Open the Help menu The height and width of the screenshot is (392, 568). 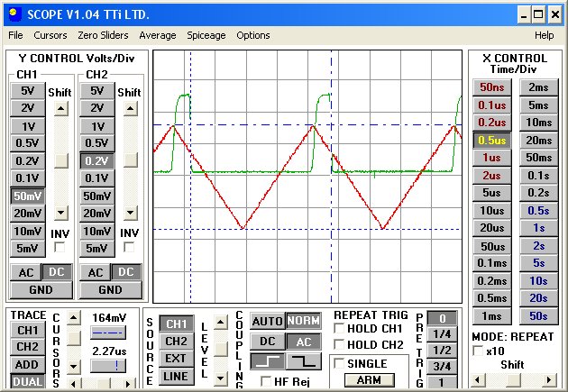(x=544, y=35)
